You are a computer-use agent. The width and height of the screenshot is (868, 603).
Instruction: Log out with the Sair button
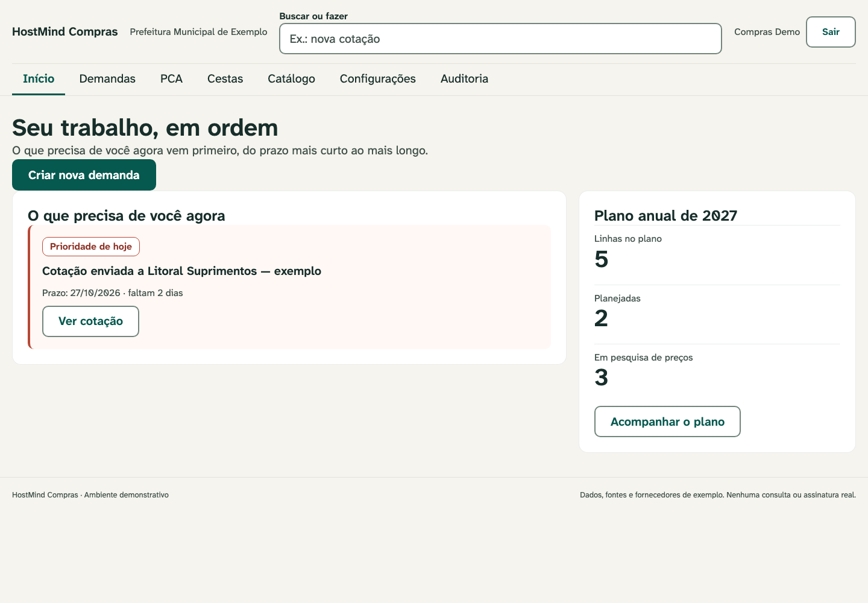(831, 32)
